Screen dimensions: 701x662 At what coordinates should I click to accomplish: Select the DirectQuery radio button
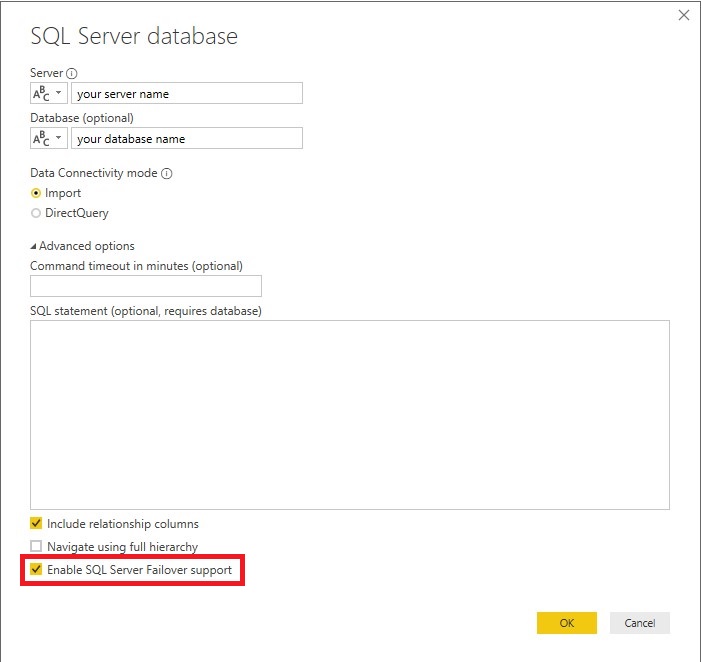click(36, 213)
